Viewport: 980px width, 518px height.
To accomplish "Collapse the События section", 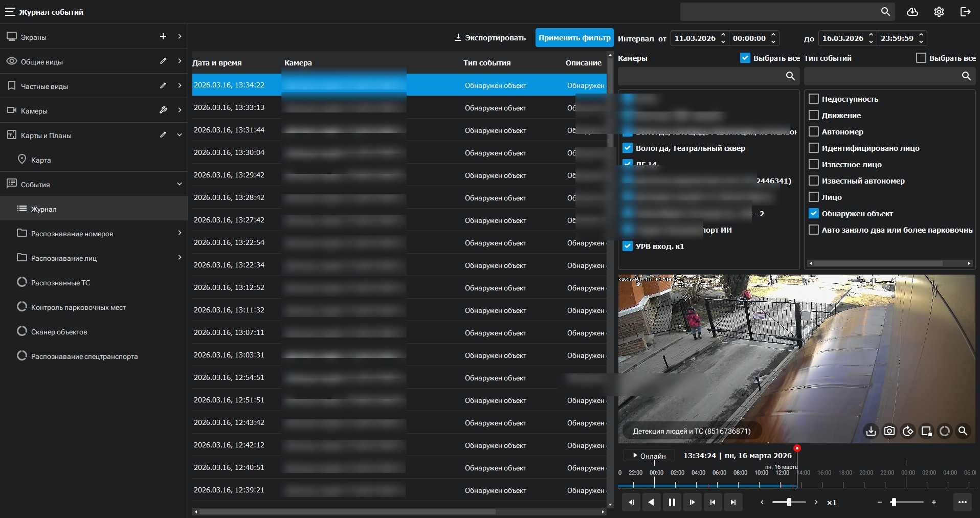I will pos(180,184).
